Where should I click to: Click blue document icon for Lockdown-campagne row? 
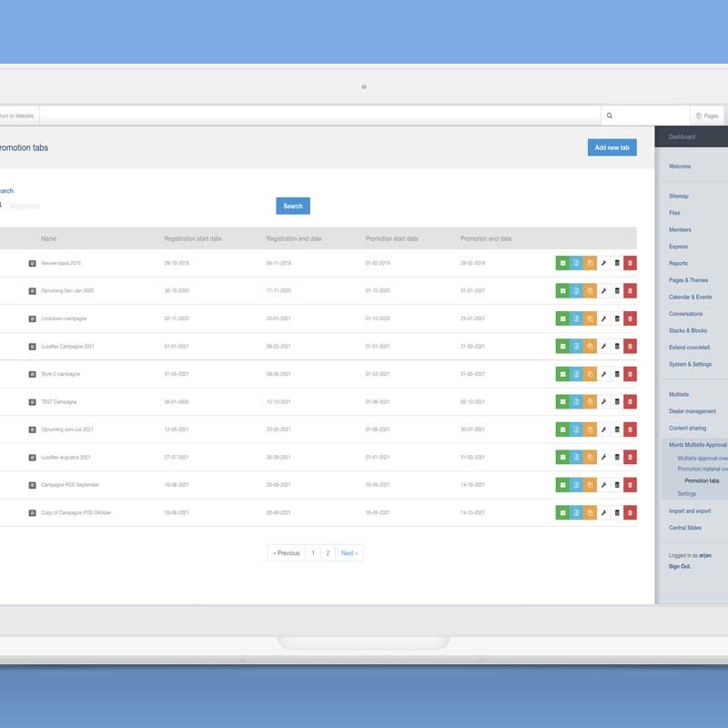point(576,318)
